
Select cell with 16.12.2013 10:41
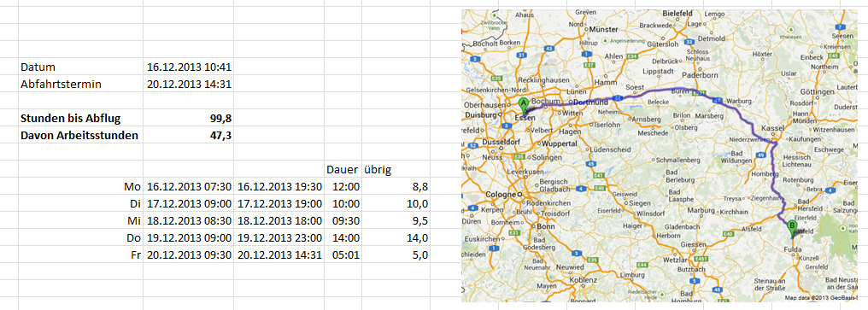[188, 67]
